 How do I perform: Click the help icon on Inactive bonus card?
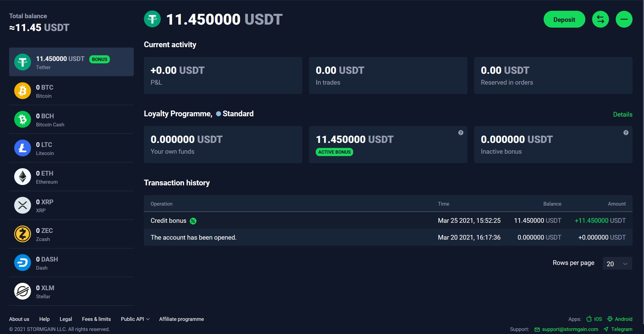click(626, 133)
